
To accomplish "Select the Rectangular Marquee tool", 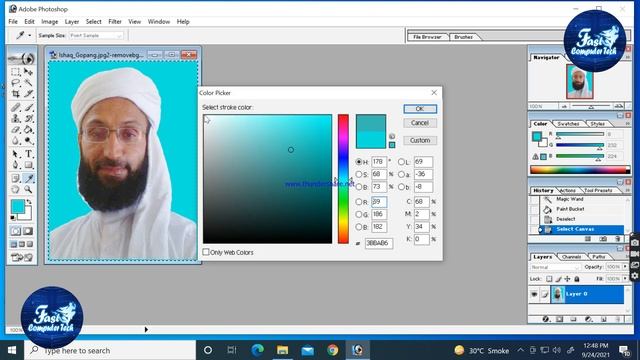I will [16, 72].
